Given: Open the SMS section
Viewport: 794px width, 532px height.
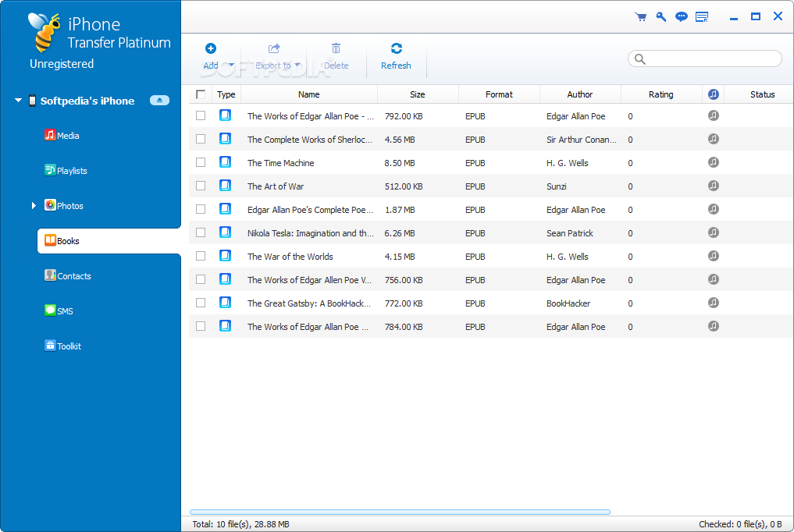Looking at the screenshot, I should pyautogui.click(x=59, y=310).
